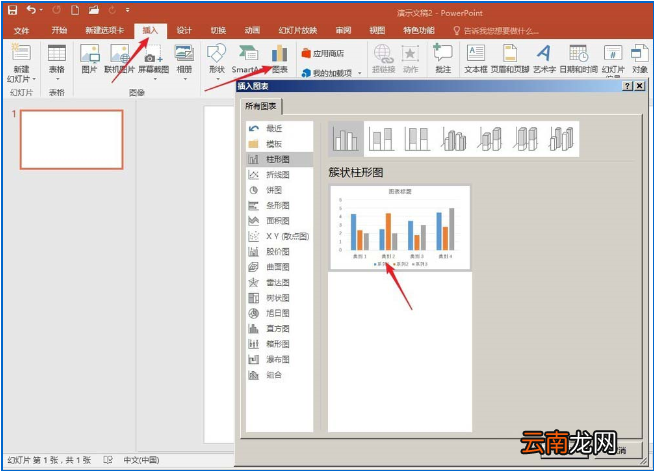Select 箱形图 chart category
This screenshot has height=471, width=654.
pyautogui.click(x=279, y=344)
